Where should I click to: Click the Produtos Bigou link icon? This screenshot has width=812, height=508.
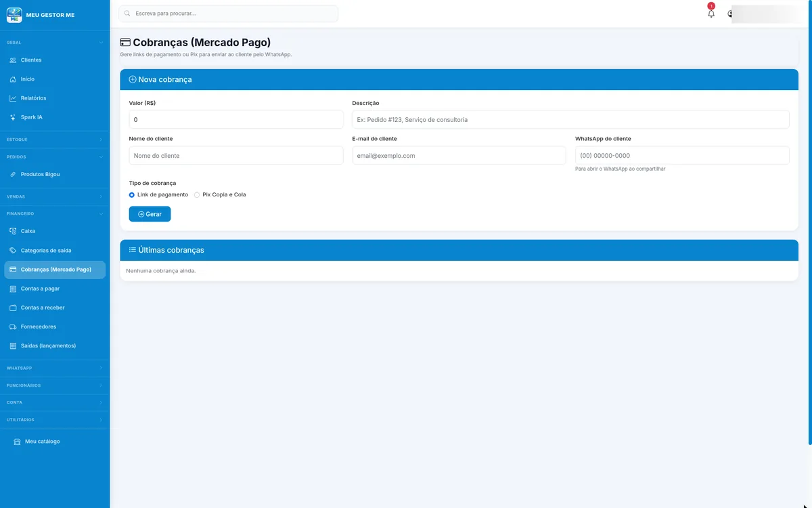tap(13, 174)
